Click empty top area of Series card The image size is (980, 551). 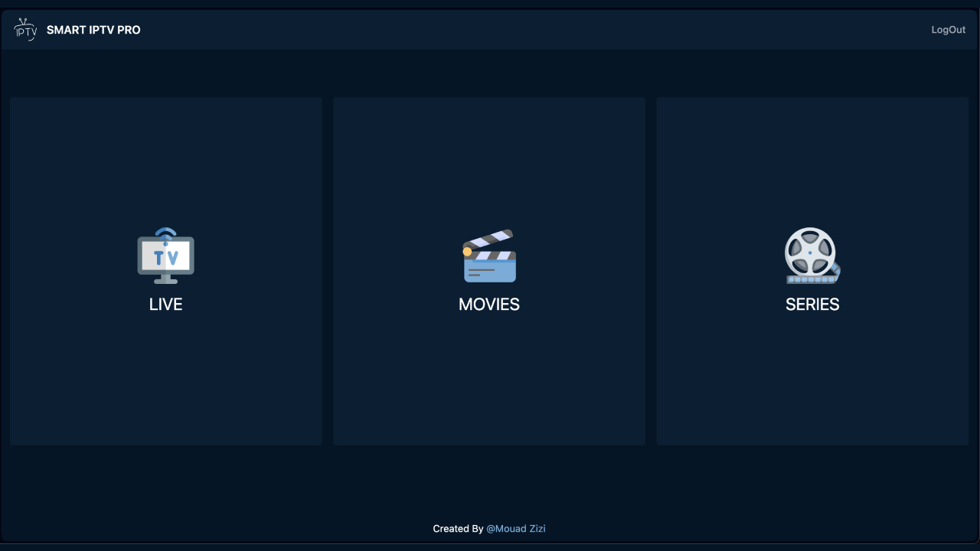(x=812, y=153)
